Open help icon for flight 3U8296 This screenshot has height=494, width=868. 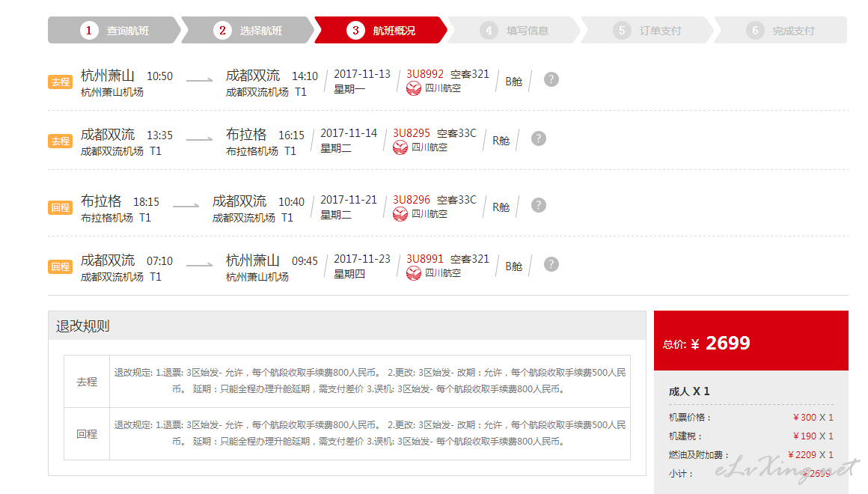(539, 205)
